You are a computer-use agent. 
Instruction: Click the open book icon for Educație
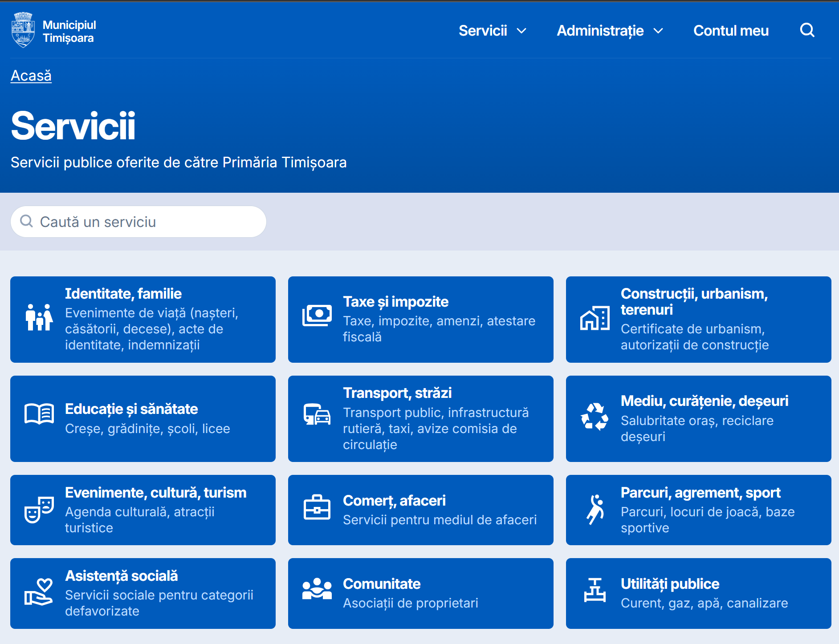[39, 414]
